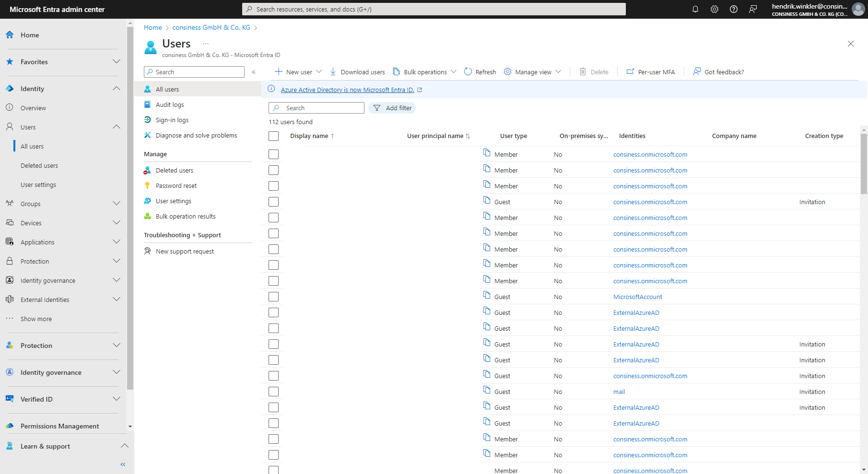Image resolution: width=868 pixels, height=474 pixels.
Task: Copy UPN icon in the MicrosoftAccount row
Action: [x=487, y=295]
